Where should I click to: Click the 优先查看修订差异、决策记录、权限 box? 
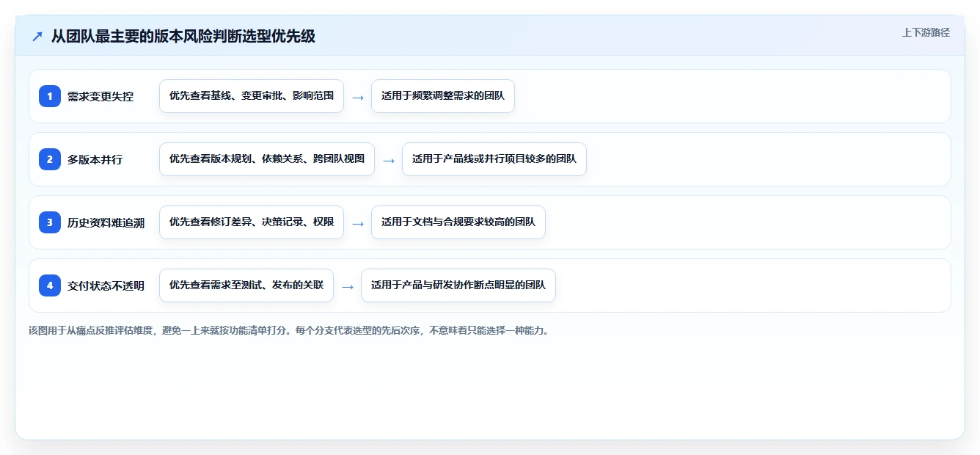(x=252, y=222)
